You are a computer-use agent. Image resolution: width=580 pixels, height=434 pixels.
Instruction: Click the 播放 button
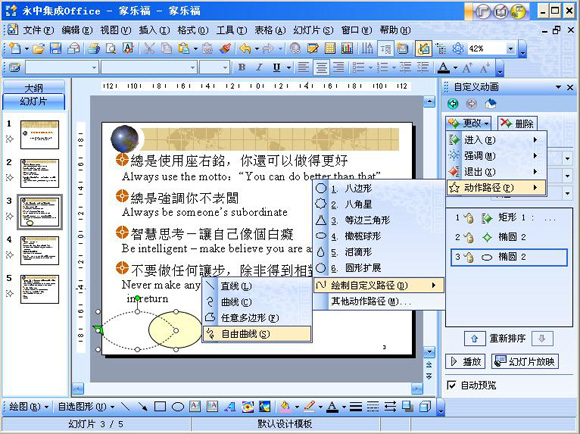tap(465, 361)
